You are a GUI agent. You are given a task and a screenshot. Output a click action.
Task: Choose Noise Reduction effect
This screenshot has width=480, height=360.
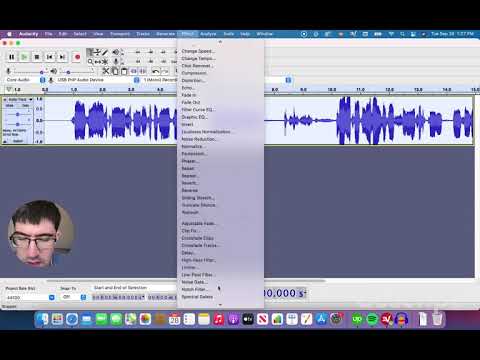[x=220, y=139]
